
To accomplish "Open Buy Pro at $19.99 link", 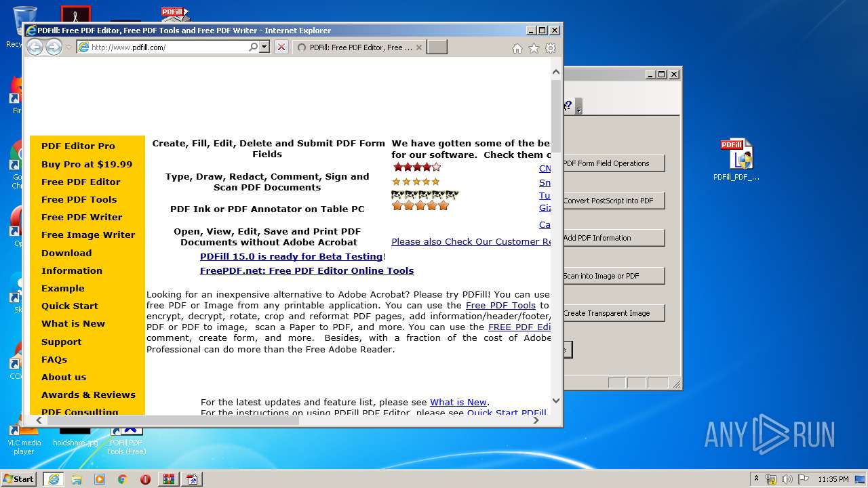I will [x=87, y=164].
